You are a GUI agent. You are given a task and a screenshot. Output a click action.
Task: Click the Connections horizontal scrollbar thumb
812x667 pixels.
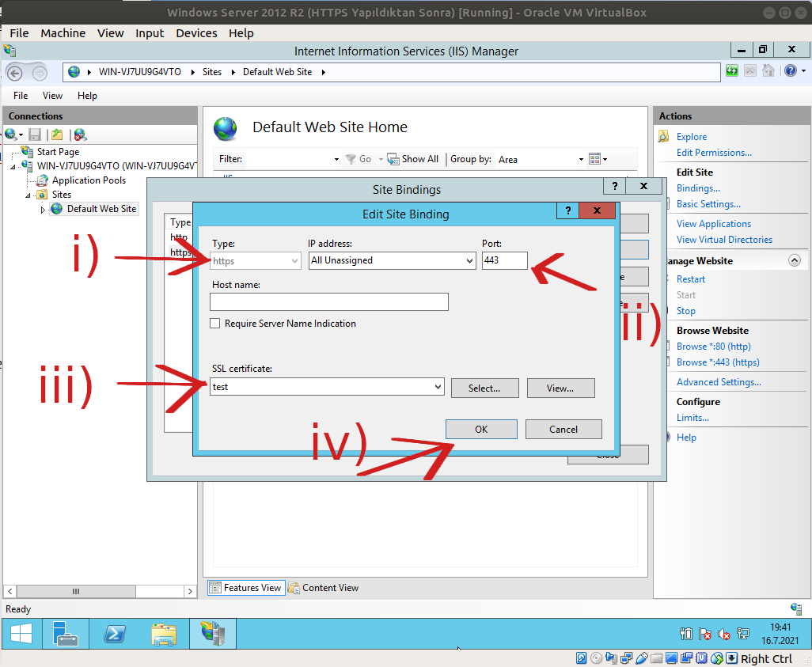[x=76, y=591]
